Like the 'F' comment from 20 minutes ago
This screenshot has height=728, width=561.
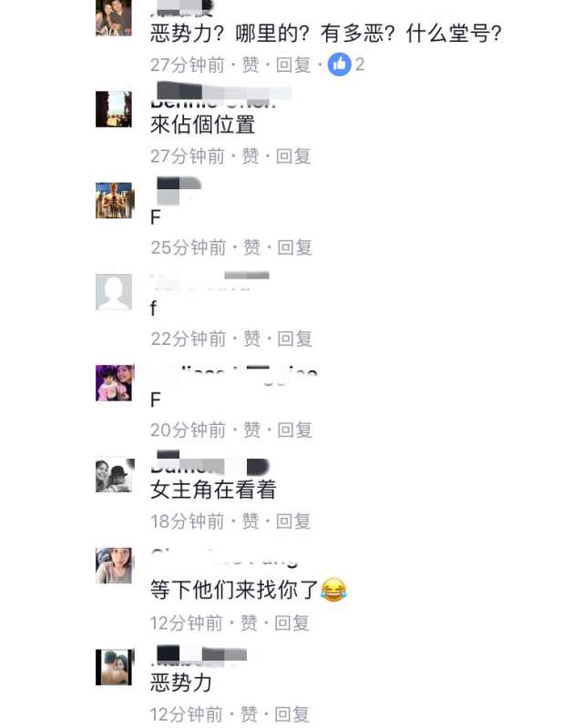252,430
